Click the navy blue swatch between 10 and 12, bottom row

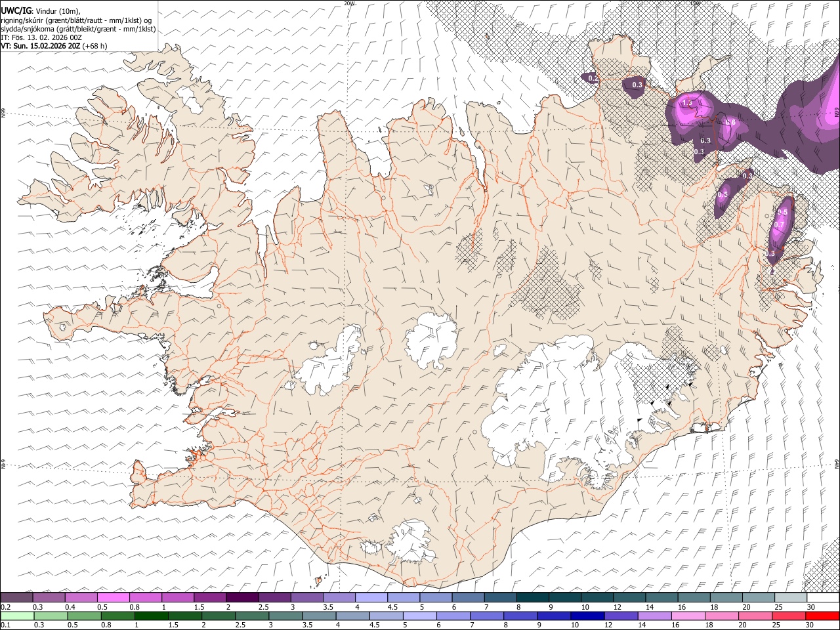tap(587, 616)
